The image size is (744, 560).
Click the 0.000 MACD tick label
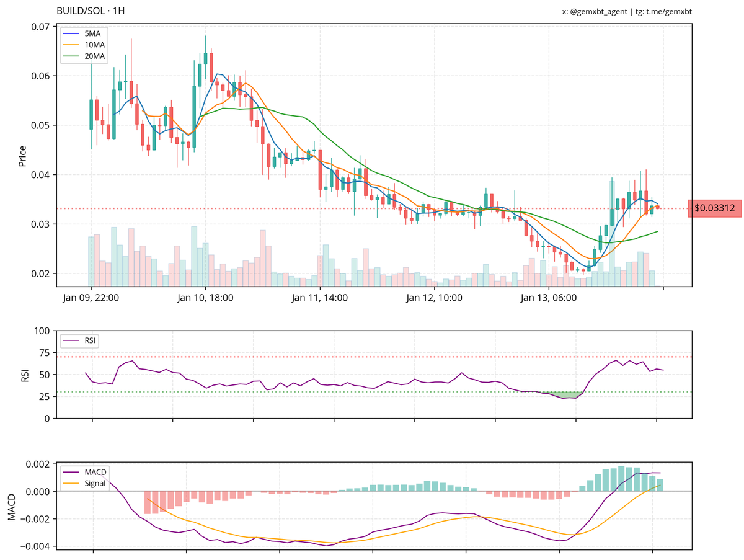click(x=38, y=492)
